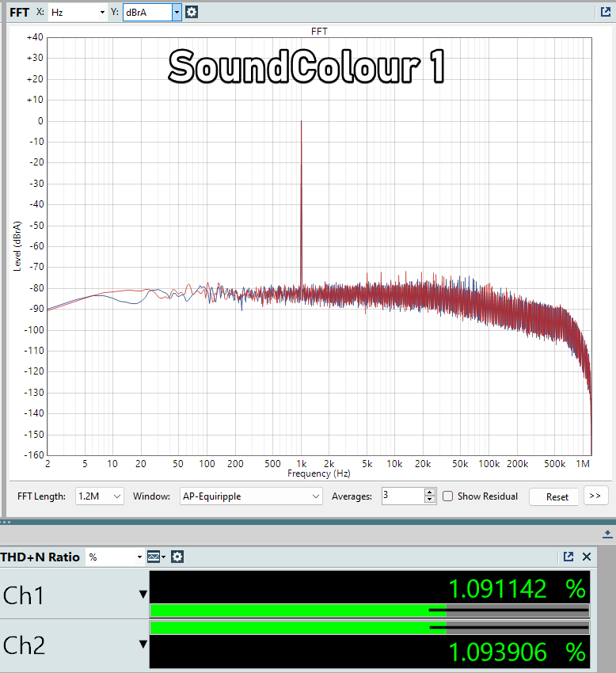
Task: Expand the Ch2 channel arrow
Action: click(143, 644)
